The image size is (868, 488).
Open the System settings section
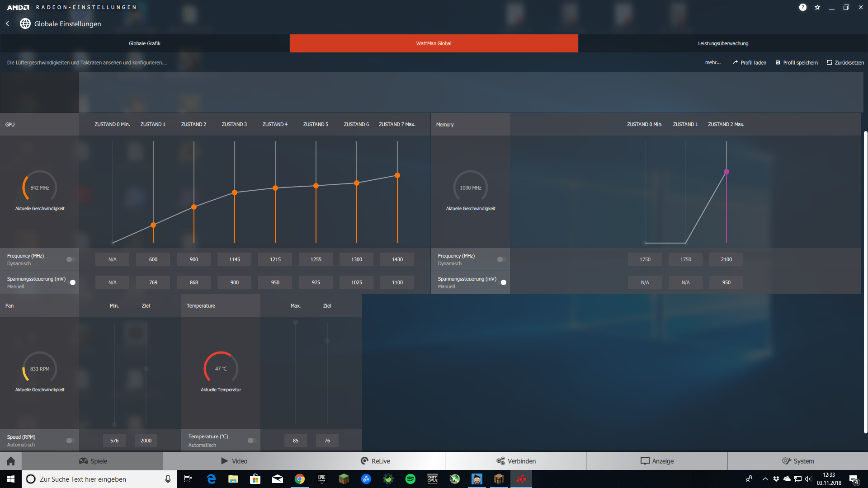797,461
